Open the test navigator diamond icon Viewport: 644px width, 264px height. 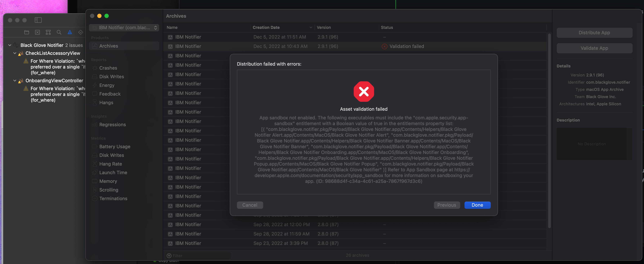point(80,32)
